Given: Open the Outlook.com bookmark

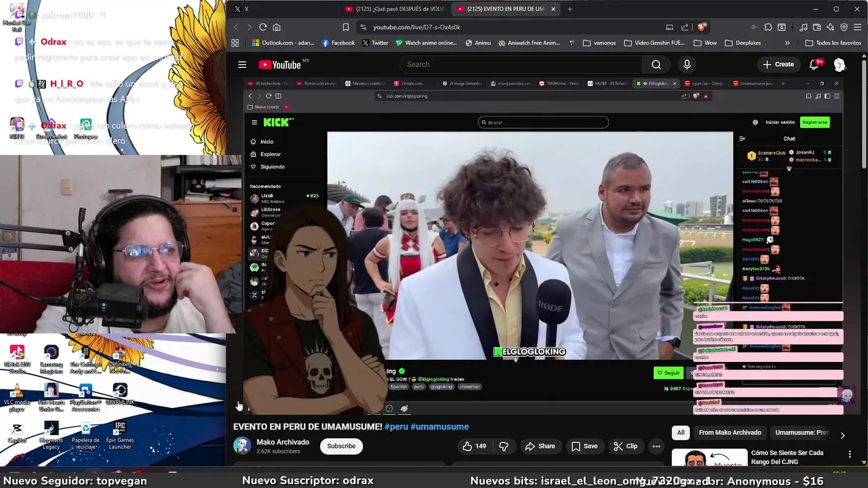Looking at the screenshot, I should [282, 43].
